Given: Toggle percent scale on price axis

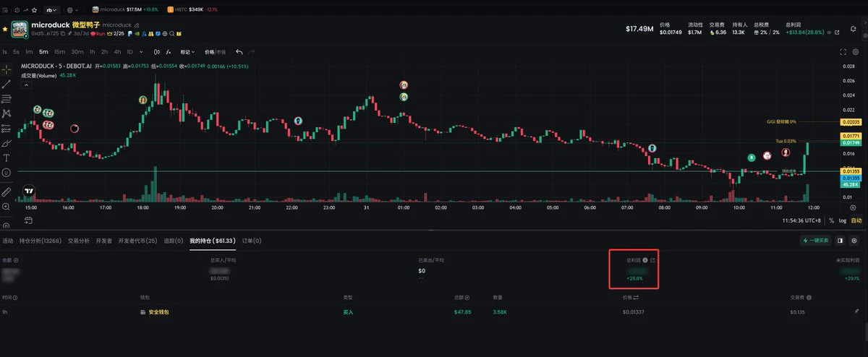Looking at the screenshot, I should tap(831, 220).
